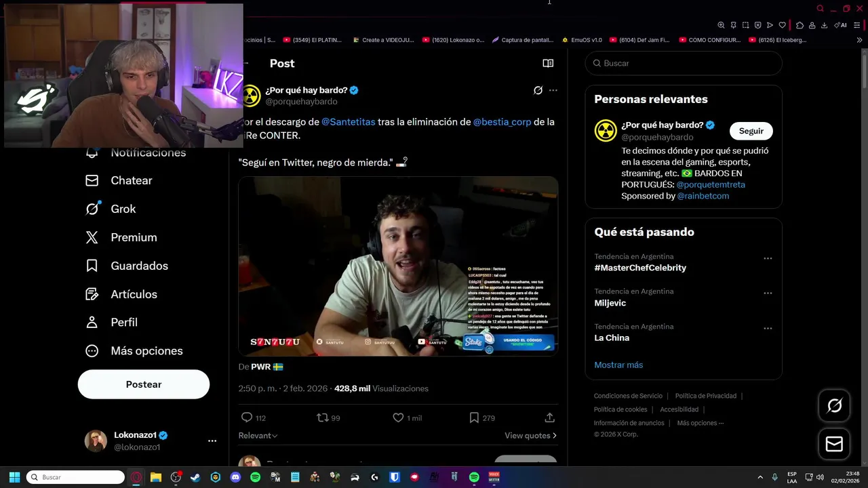Toggle the ad blocker shield icon

[x=757, y=25]
